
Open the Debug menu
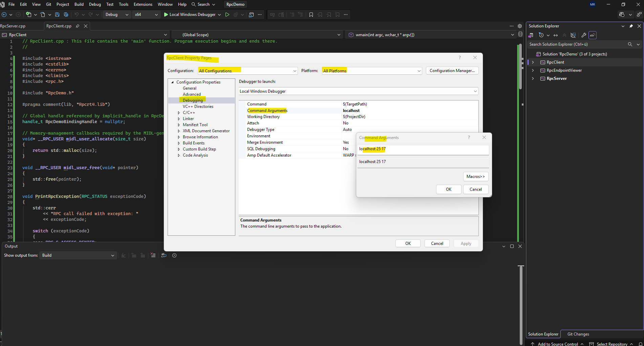[95, 4]
